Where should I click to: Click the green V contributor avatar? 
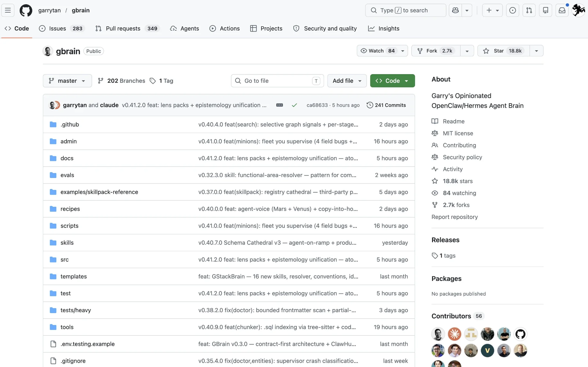tap(487, 350)
